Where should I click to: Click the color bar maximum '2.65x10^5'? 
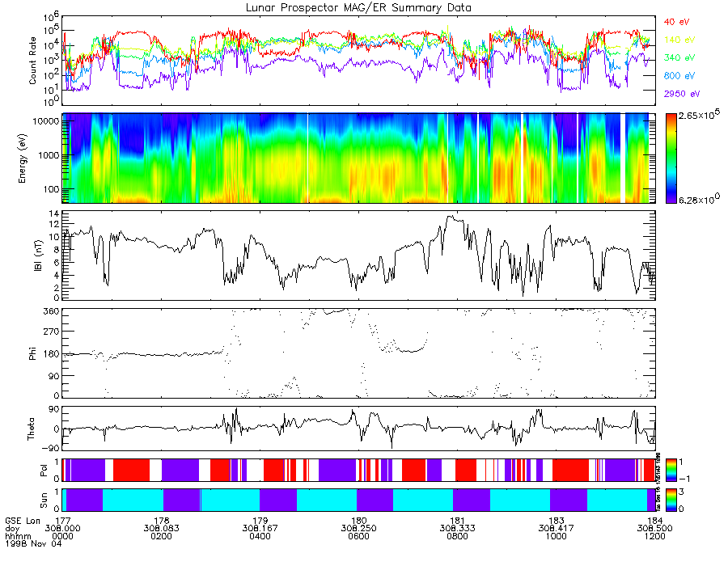[698, 115]
